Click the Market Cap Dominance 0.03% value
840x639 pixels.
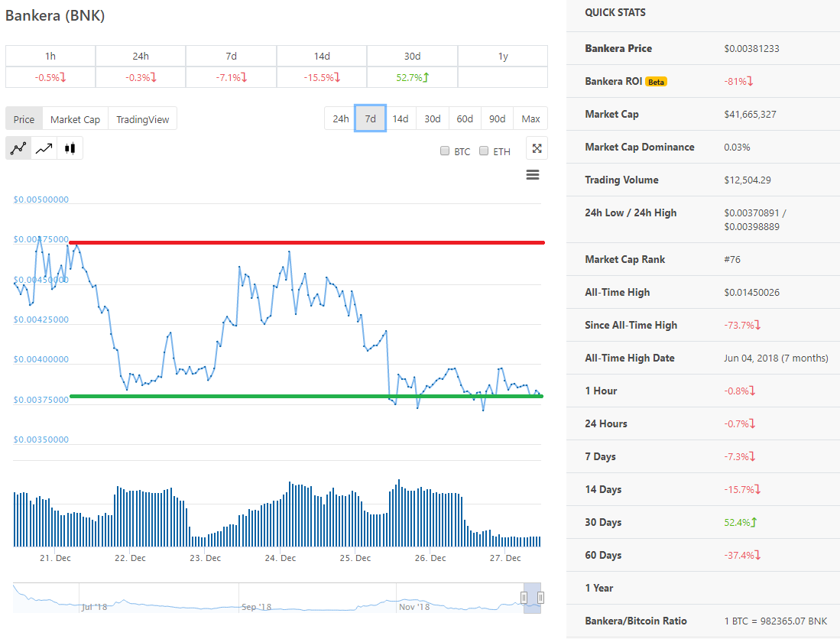point(737,148)
